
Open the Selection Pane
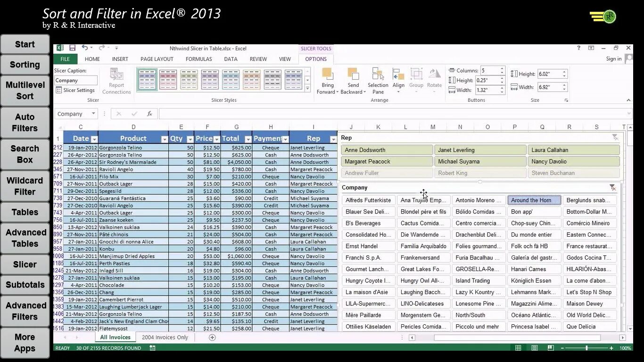click(x=378, y=81)
